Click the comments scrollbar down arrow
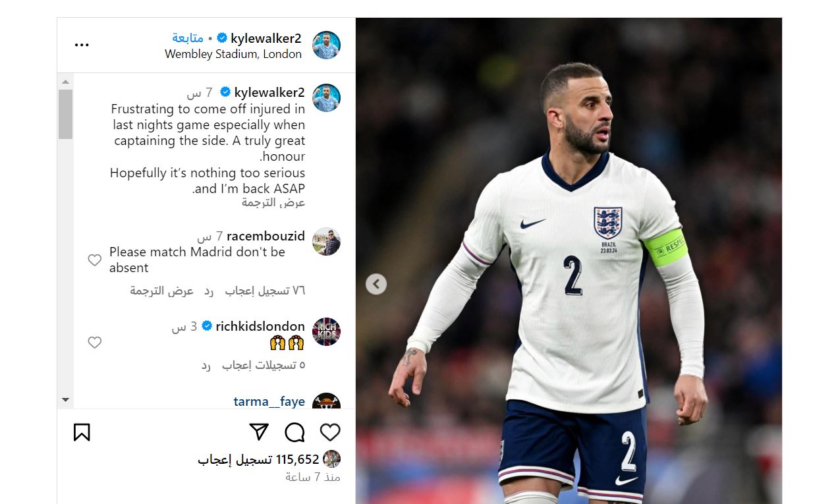Image resolution: width=840 pixels, height=504 pixels. [65, 399]
